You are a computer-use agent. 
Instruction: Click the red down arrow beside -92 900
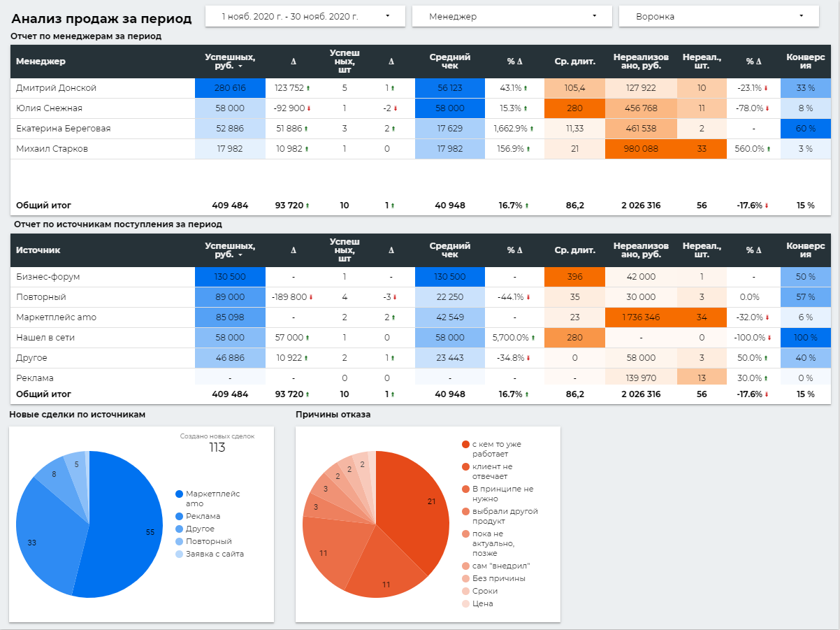pyautogui.click(x=309, y=108)
